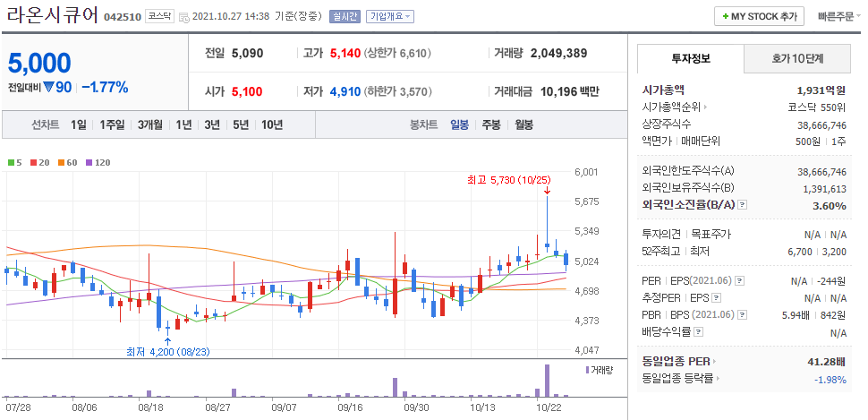Click the 하한가 3,570 lower limit text

[397, 91]
